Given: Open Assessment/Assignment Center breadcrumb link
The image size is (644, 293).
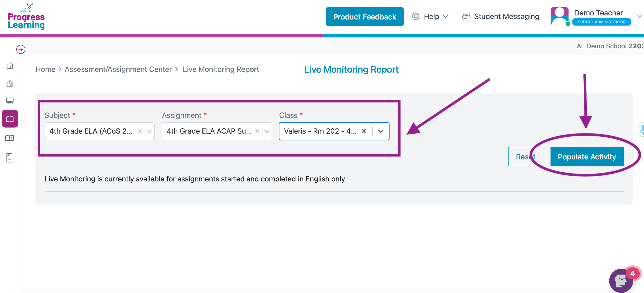Looking at the screenshot, I should [x=118, y=69].
